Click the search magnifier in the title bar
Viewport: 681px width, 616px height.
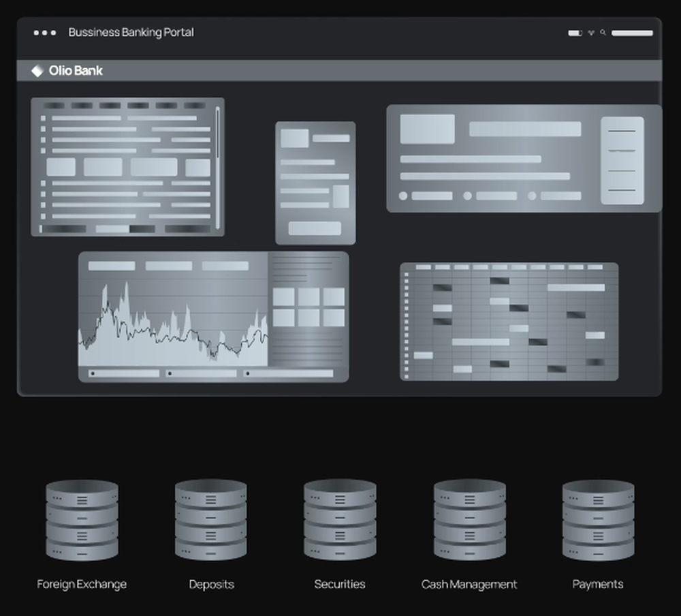[x=603, y=32]
